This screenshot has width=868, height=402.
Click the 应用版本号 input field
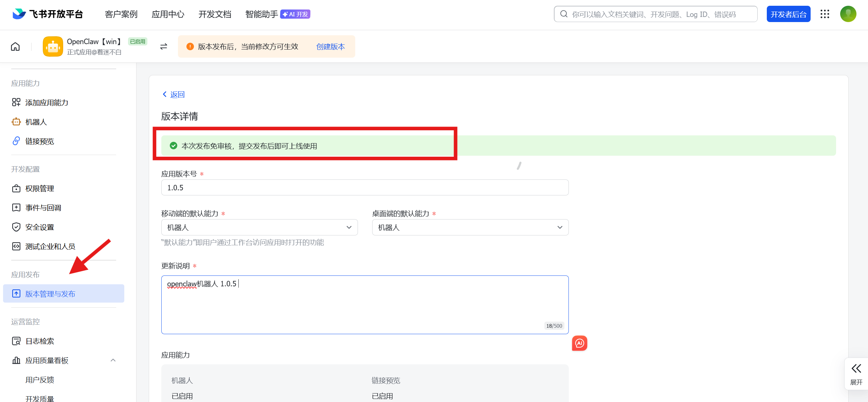click(x=364, y=188)
